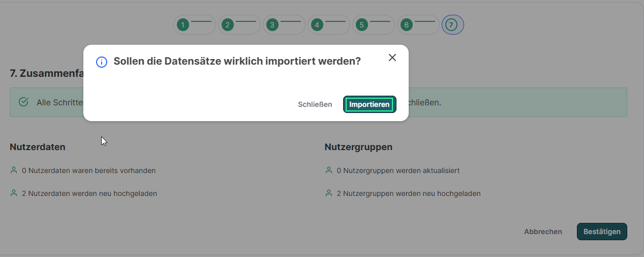
Task: Navigate to step 5 in the stepper
Action: click(362, 24)
